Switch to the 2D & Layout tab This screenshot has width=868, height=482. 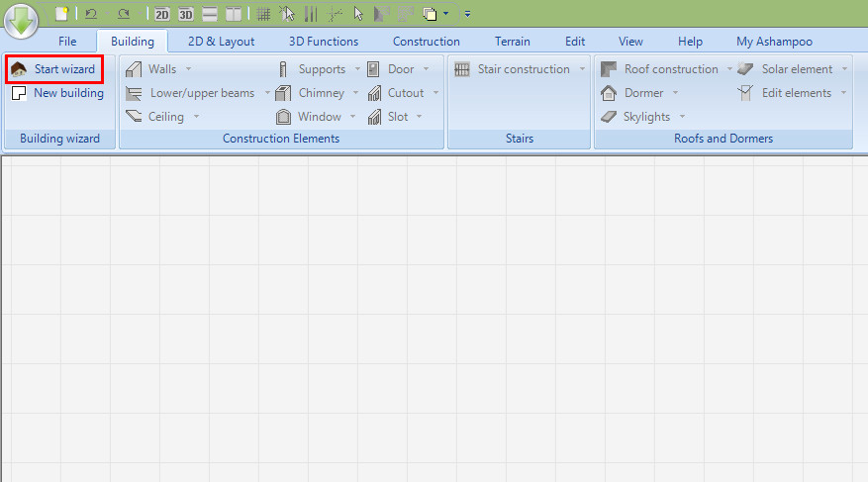(221, 42)
